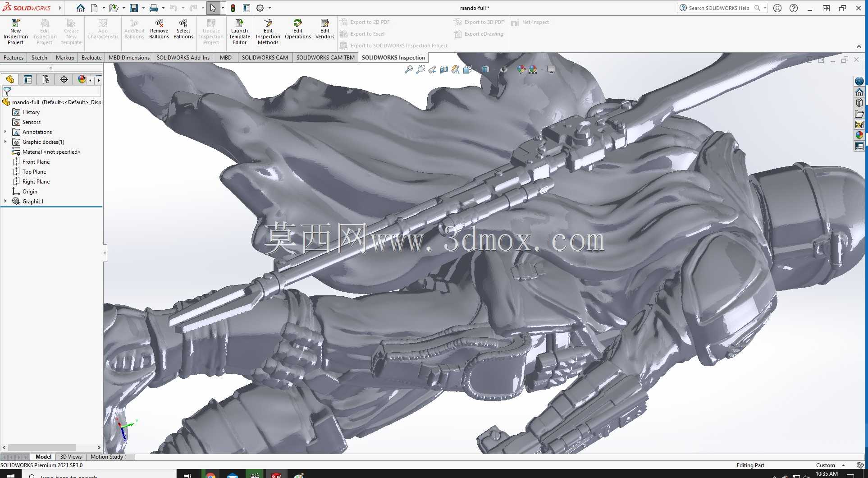Screen dimensions: 868x478
Task: Click Zoom to Fit in view toolbar
Action: point(409,69)
